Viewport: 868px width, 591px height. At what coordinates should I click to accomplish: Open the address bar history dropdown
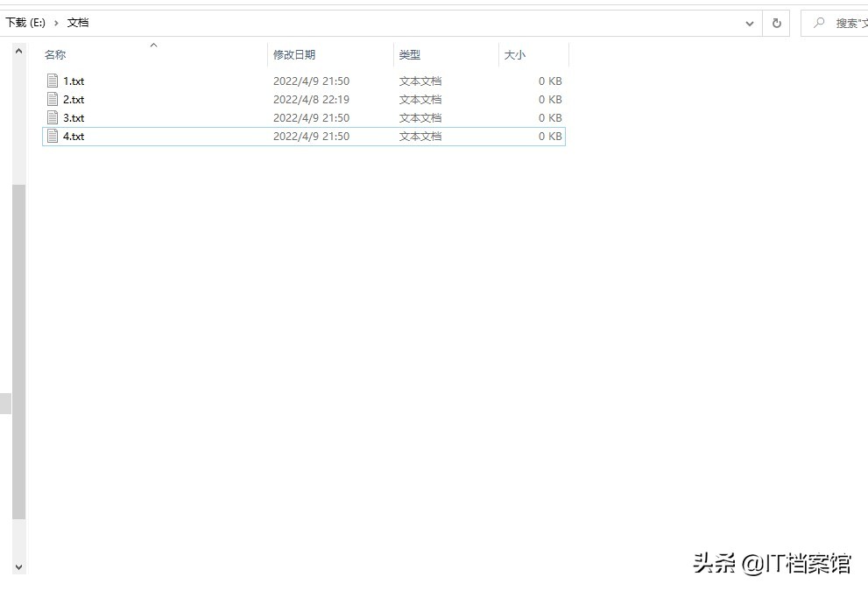[x=749, y=23]
